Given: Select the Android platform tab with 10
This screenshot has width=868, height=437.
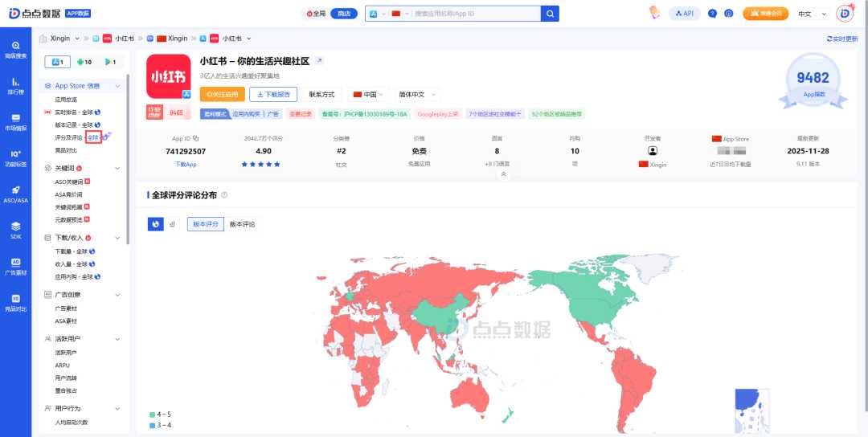Looking at the screenshot, I should pyautogui.click(x=84, y=62).
